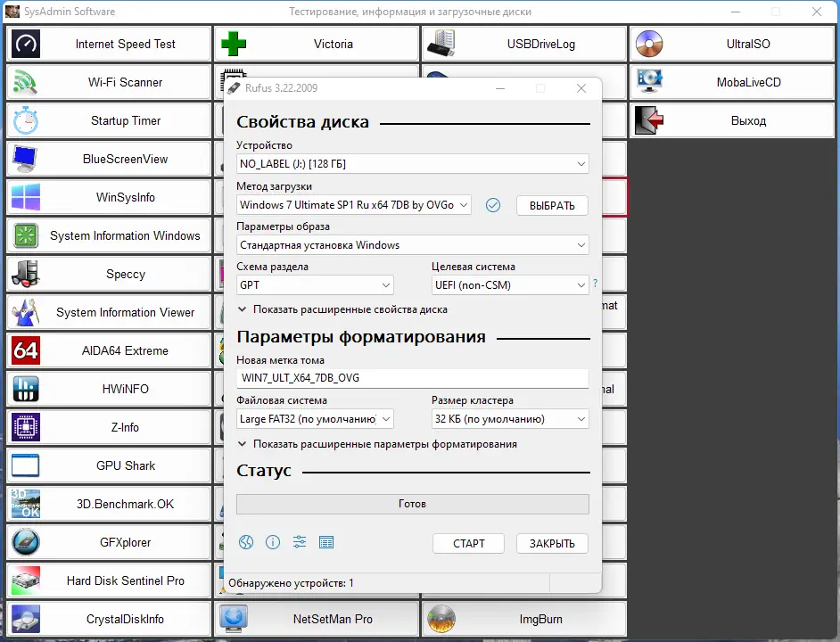The width and height of the screenshot is (840, 642).
Task: Open CrystalDiskInfo from the launcher
Action: pos(108,619)
